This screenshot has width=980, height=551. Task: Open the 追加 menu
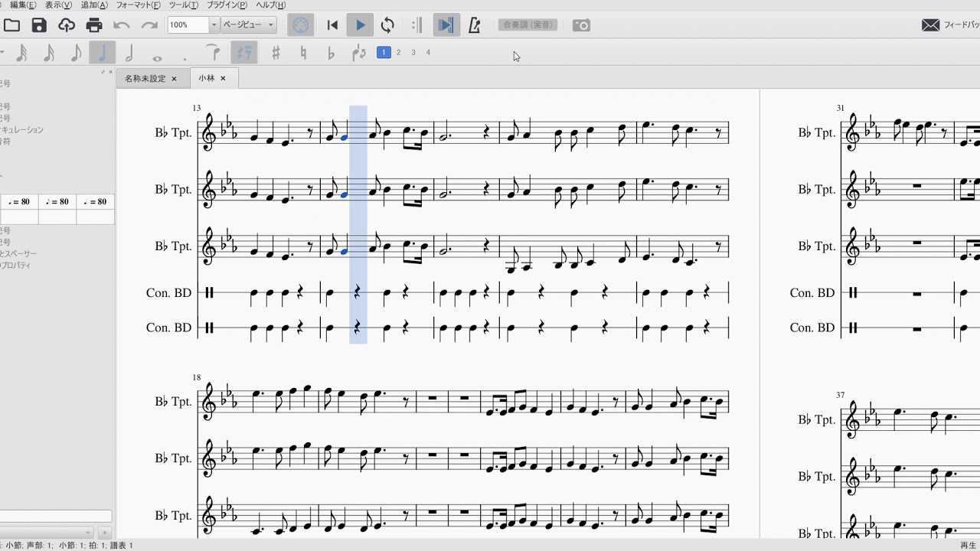pyautogui.click(x=94, y=5)
